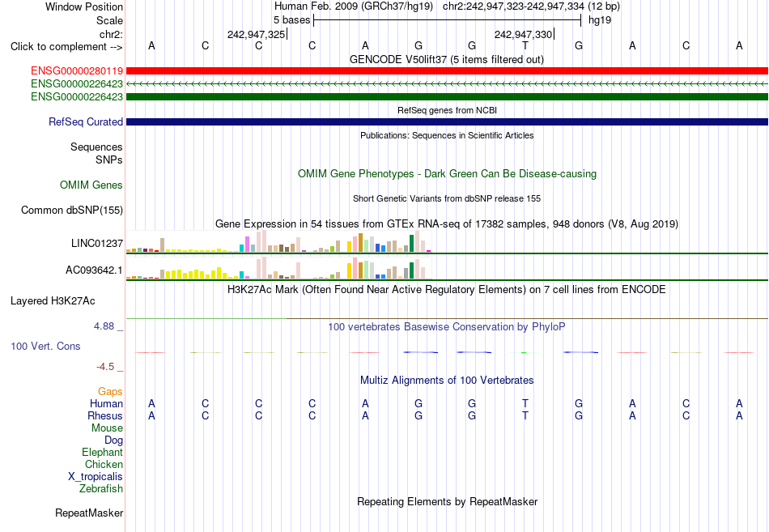Select the X_tropicalis alignment row label

(96, 477)
